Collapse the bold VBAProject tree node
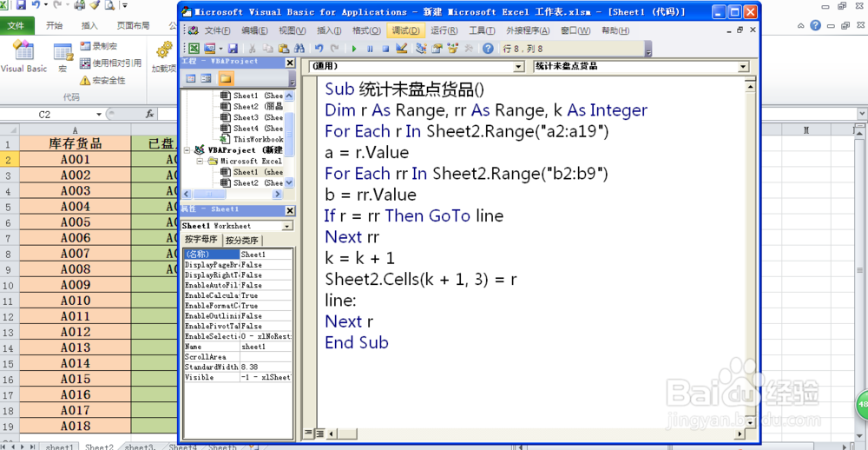Viewport: 868px width, 450px height. point(187,150)
